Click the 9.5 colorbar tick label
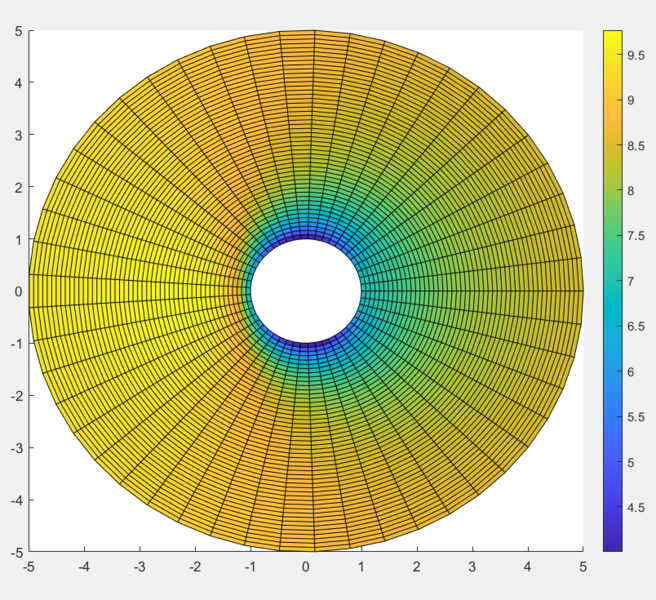The image size is (656, 600). (635, 56)
